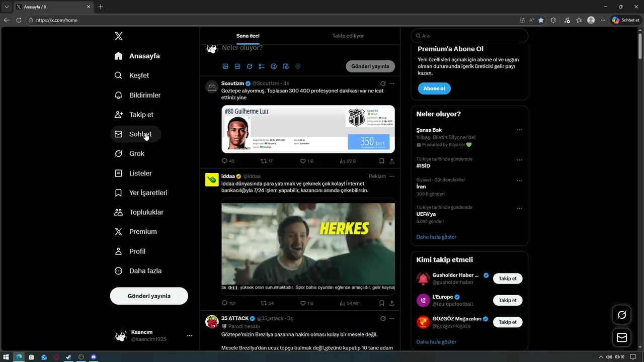Screen dimensions: 644x362
Task: Open floating Grok button
Action: 622,315
